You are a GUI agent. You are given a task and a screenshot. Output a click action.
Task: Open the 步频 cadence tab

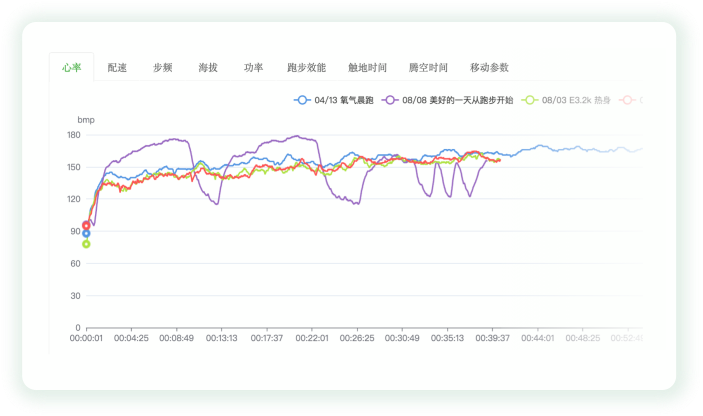tap(163, 67)
